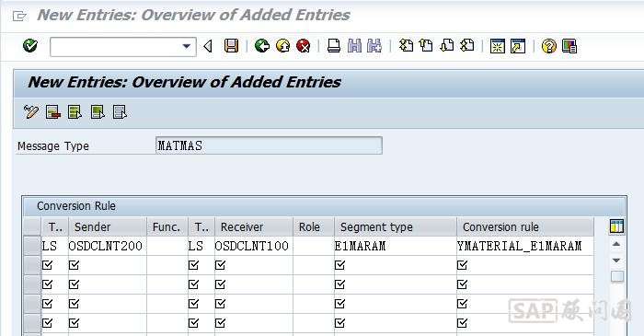Screen dimensions: 644x336
Task: Select the row selector for the OSDCLNT200 entry
Action: tap(32, 246)
